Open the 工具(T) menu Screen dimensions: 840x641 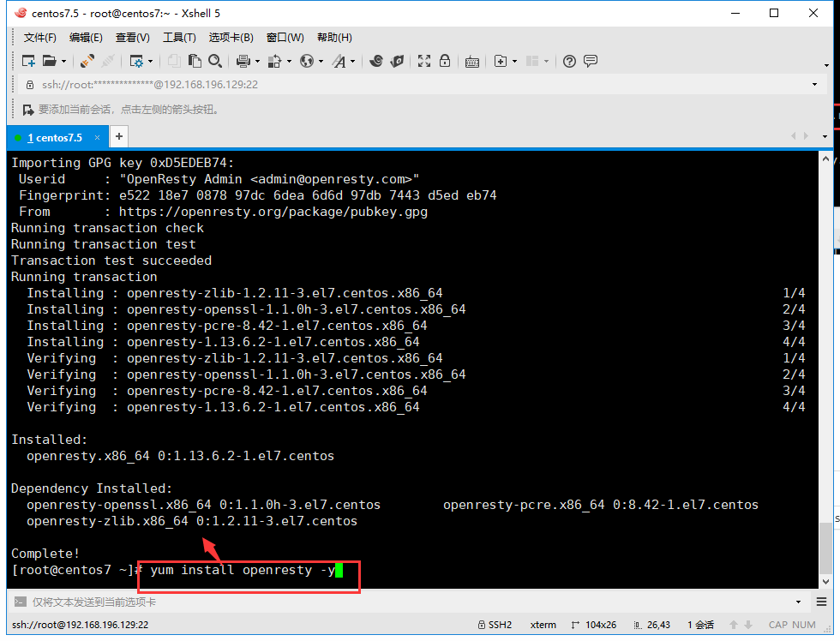click(x=179, y=38)
